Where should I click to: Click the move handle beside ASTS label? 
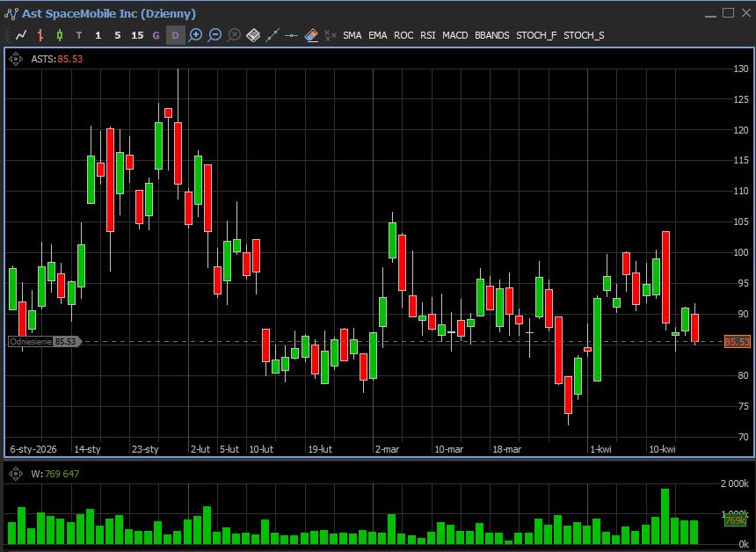pos(16,59)
